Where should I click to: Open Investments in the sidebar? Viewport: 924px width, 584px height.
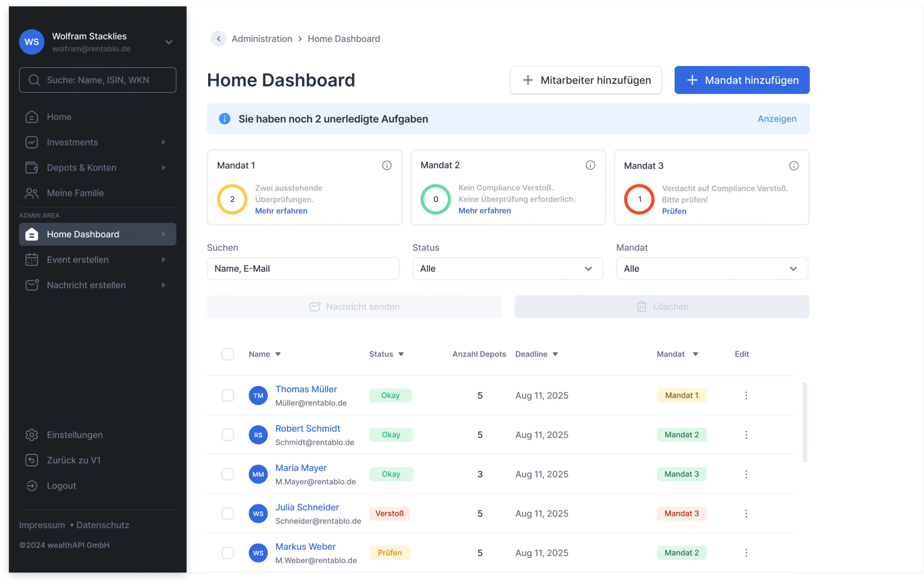[x=73, y=142]
